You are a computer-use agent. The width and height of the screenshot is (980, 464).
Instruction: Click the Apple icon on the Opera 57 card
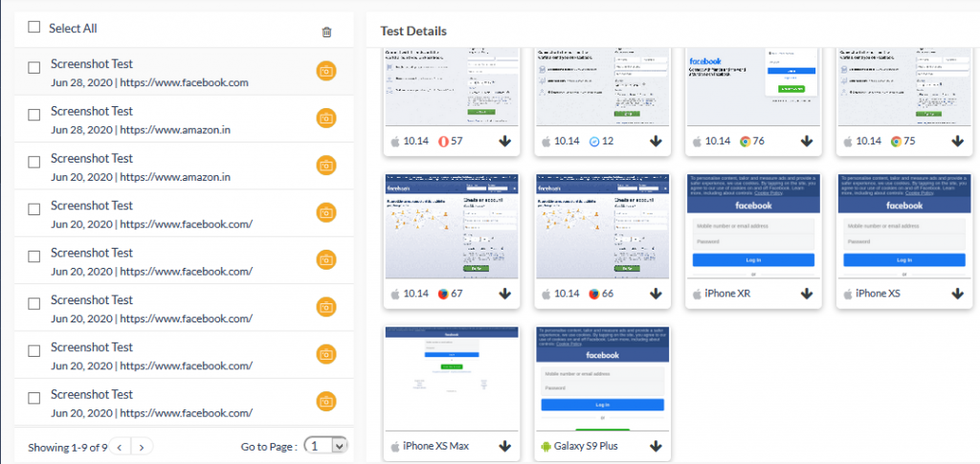pyautogui.click(x=395, y=142)
